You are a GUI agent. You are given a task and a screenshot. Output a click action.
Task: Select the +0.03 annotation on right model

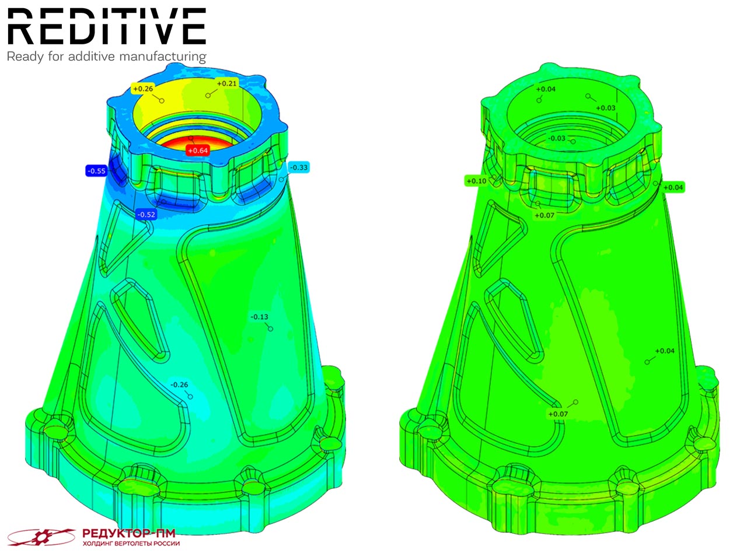[x=605, y=108]
